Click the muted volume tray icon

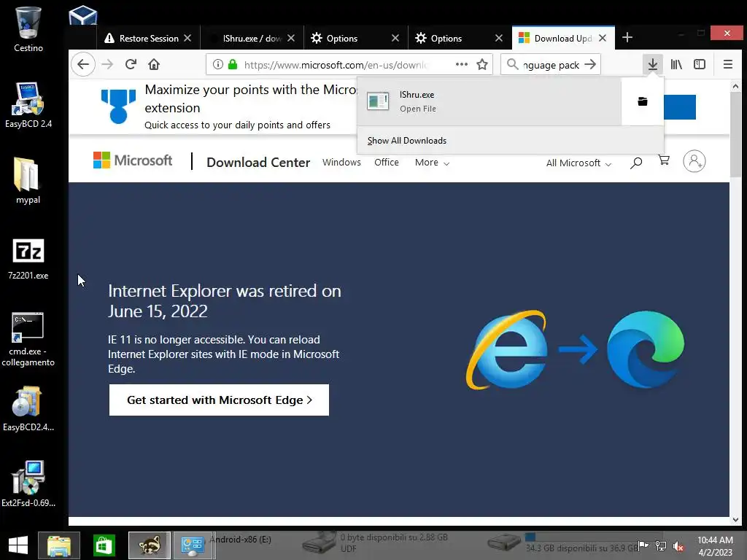(678, 546)
